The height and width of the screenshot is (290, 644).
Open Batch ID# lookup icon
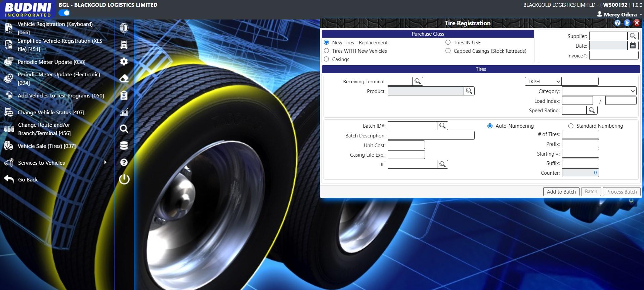pos(442,126)
